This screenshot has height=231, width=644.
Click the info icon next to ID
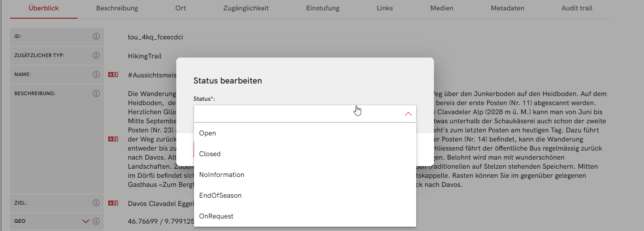tap(96, 37)
